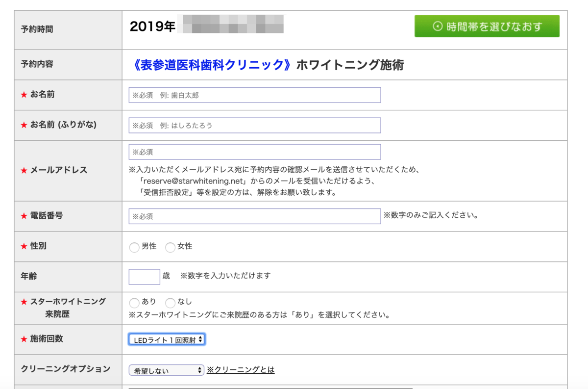Click the メールアドレス input field
The width and height of the screenshot is (588, 389).
pos(255,152)
